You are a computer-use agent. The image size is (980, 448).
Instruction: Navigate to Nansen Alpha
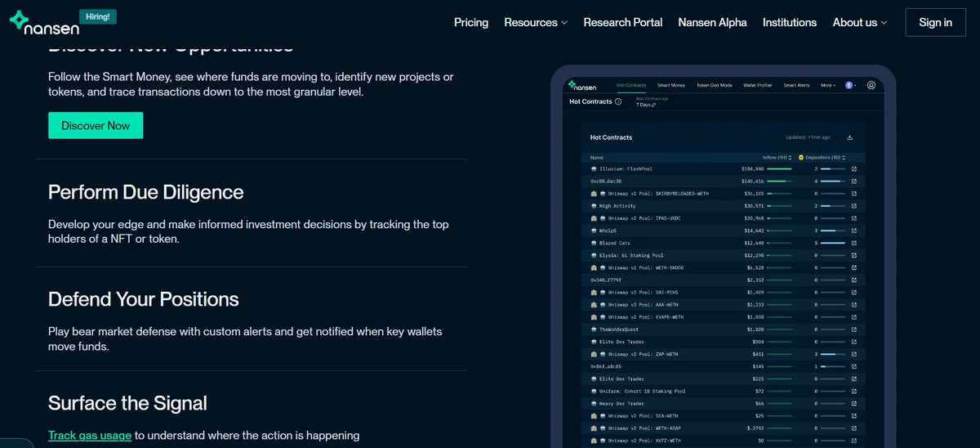pos(712,22)
